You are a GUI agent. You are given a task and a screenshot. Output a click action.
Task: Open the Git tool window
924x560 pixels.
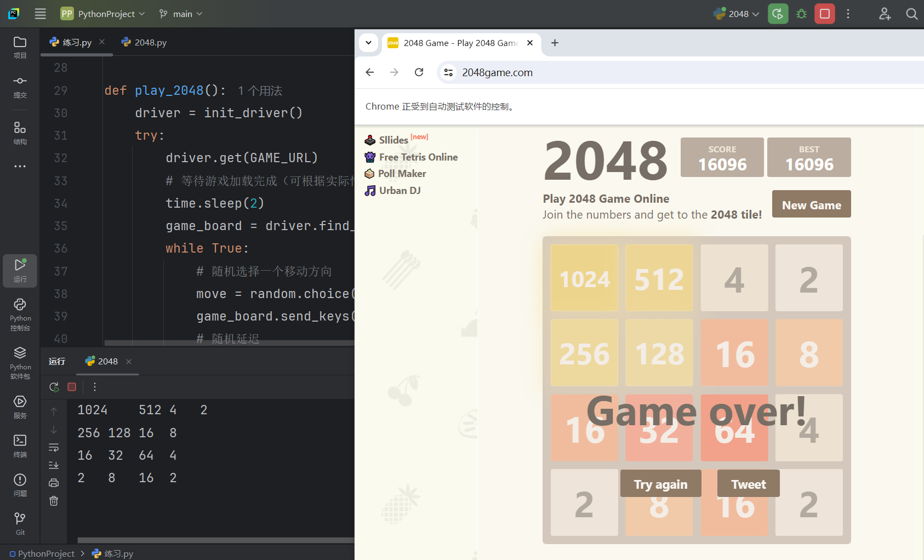pos(20,524)
